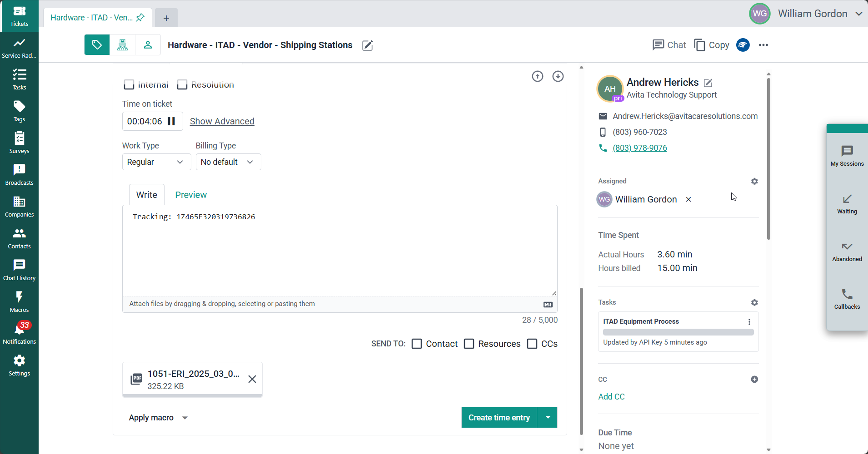Image resolution: width=868 pixels, height=454 pixels.
Task: Open the Work Type dropdown
Action: click(x=156, y=162)
